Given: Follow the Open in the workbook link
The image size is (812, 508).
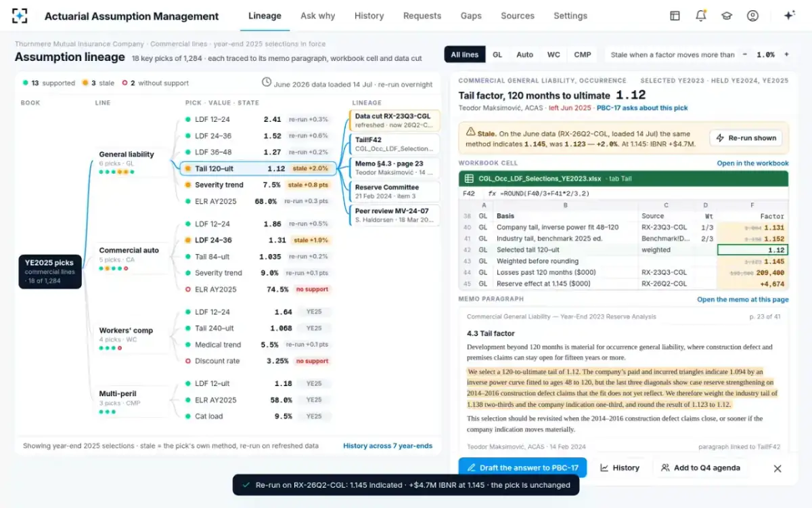Looking at the screenshot, I should click(752, 163).
